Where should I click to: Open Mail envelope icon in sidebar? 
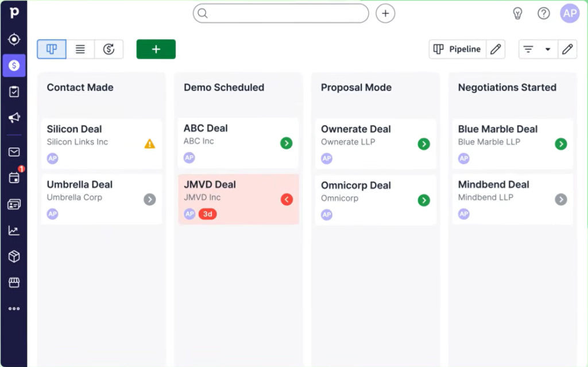(14, 152)
